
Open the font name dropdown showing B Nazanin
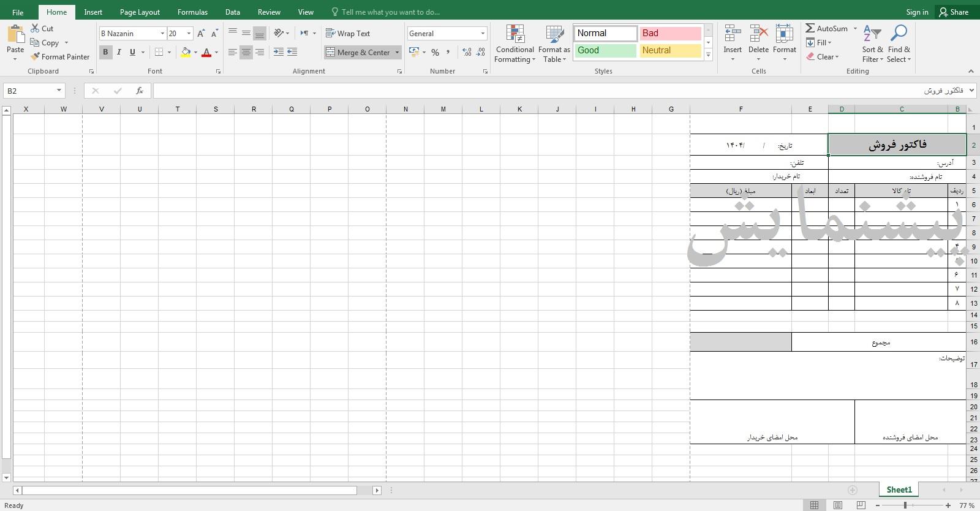coord(162,34)
